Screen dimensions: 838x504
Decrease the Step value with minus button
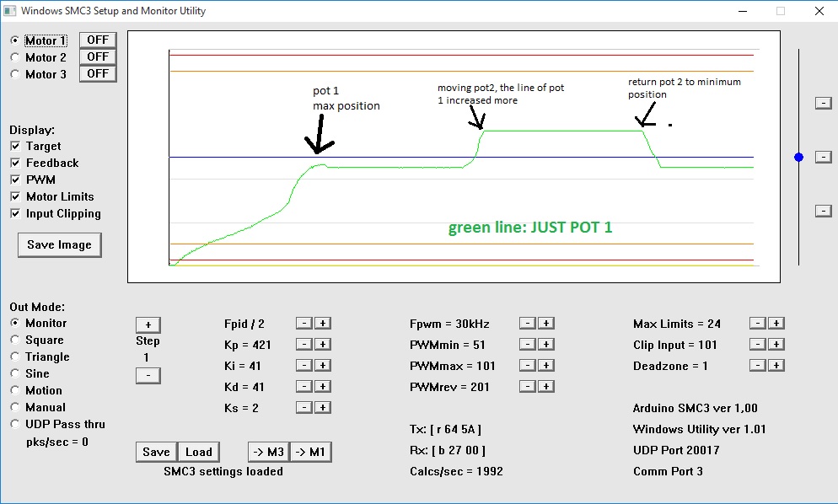click(x=148, y=376)
